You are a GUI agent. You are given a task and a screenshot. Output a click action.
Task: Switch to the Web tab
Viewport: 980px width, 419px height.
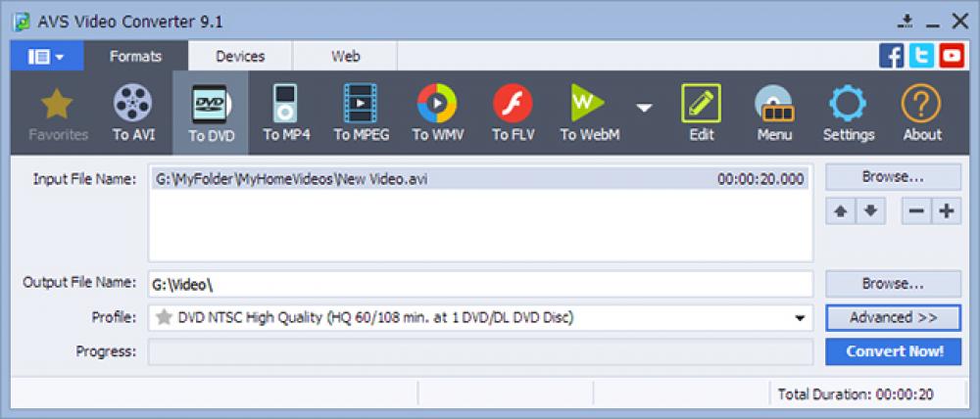(x=345, y=56)
